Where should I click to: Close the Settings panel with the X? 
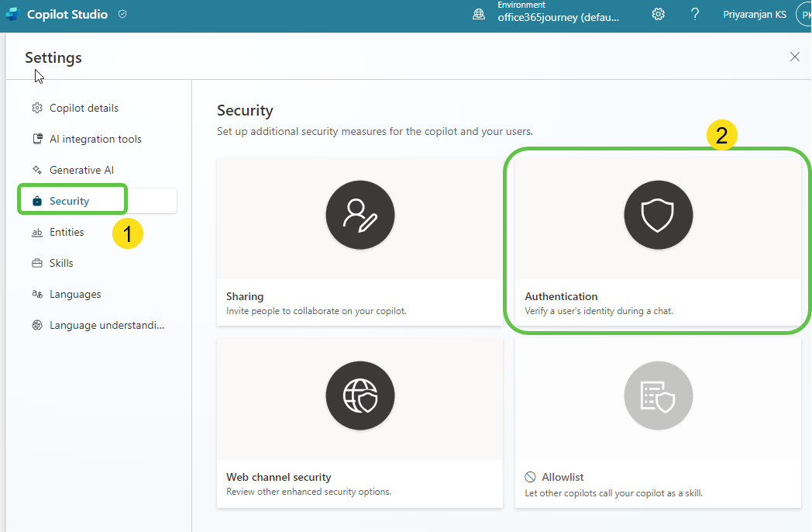pyautogui.click(x=794, y=56)
